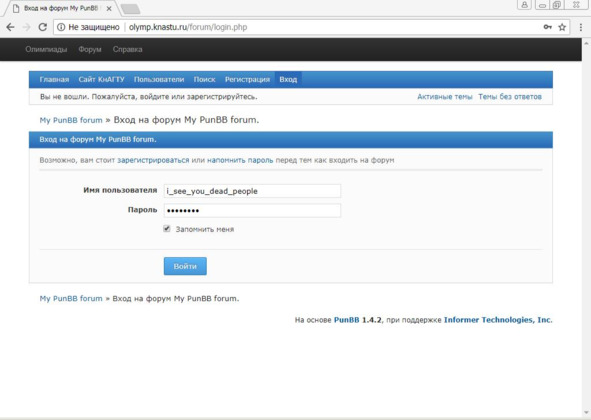591x420 pixels.
Task: Click into the Имя пользователя field
Action: (252, 191)
